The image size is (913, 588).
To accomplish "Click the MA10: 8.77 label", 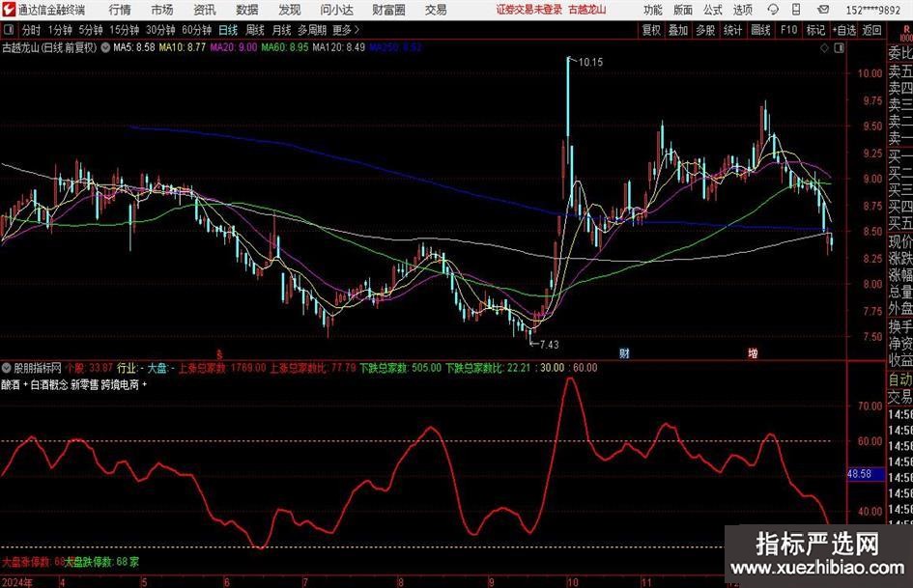I will tap(183, 47).
